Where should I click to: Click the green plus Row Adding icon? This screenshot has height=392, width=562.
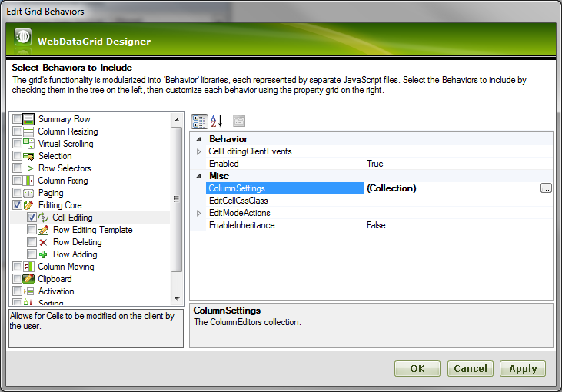[x=43, y=254]
